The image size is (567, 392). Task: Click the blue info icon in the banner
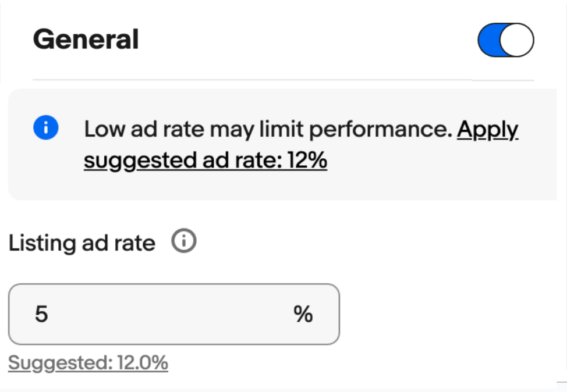(46, 129)
